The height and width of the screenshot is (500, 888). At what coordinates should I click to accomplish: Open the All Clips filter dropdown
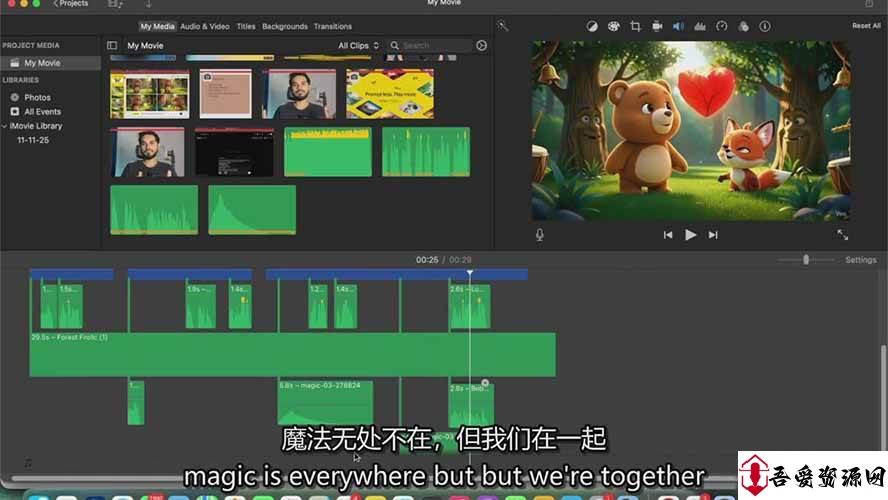pyautogui.click(x=358, y=45)
